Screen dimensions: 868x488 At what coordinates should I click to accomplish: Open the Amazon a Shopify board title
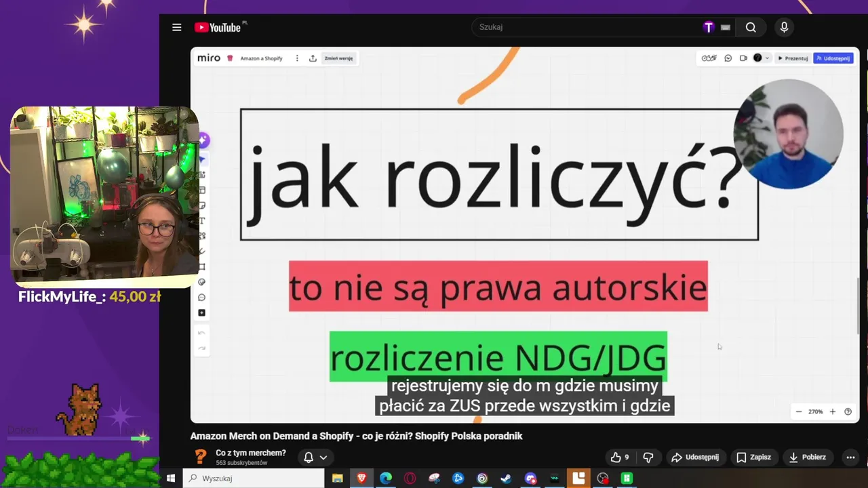pos(261,58)
